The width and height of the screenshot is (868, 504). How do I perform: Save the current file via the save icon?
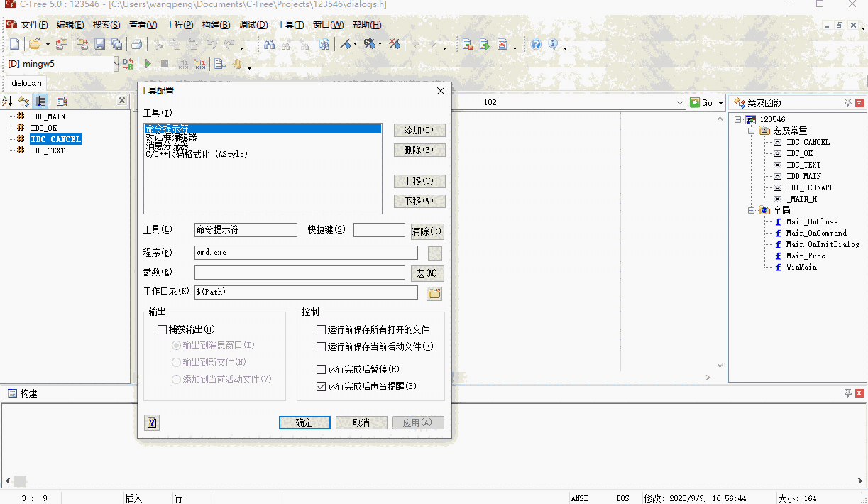pyautogui.click(x=99, y=43)
